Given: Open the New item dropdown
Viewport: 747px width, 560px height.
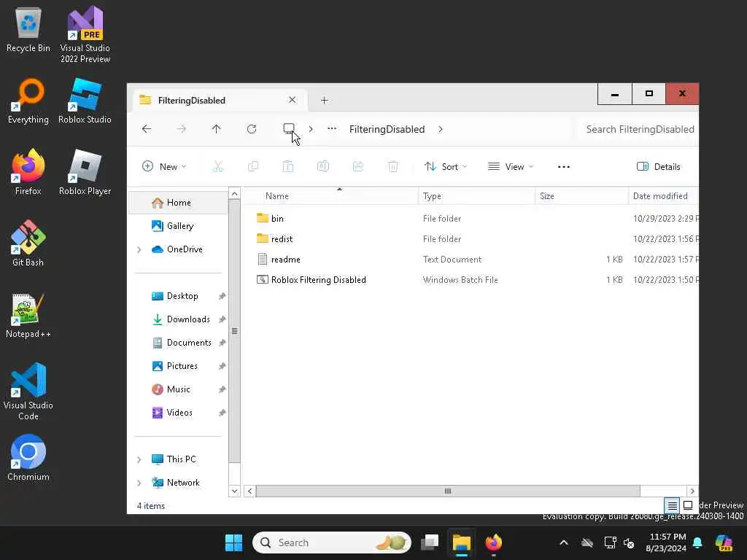Looking at the screenshot, I should (164, 167).
